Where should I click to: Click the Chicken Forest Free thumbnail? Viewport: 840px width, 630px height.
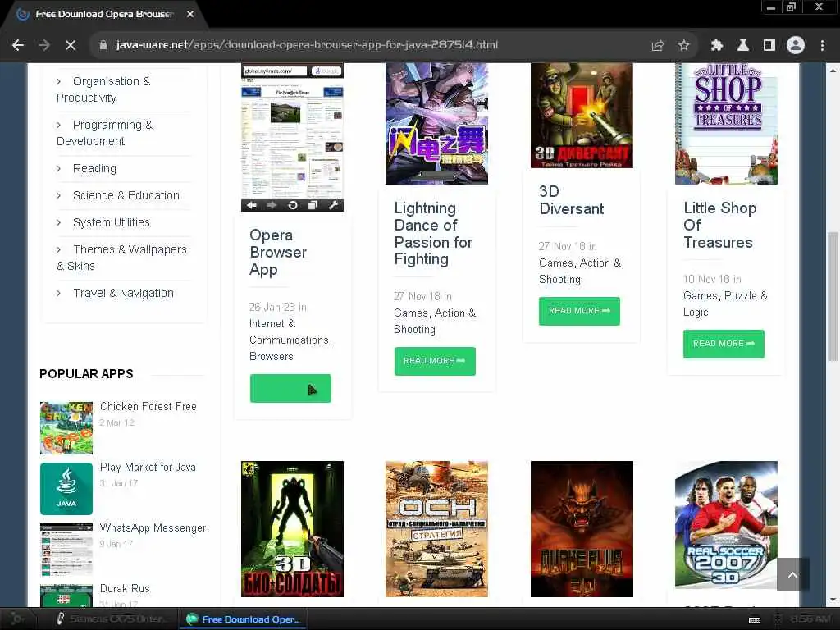tap(66, 428)
